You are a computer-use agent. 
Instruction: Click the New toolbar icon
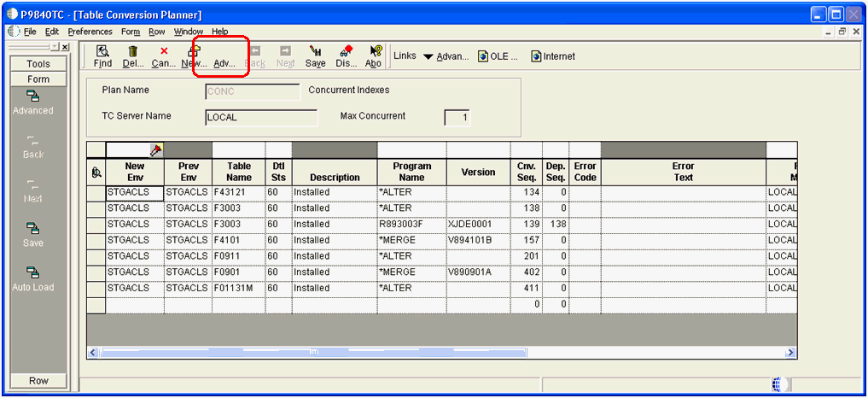coord(194,56)
